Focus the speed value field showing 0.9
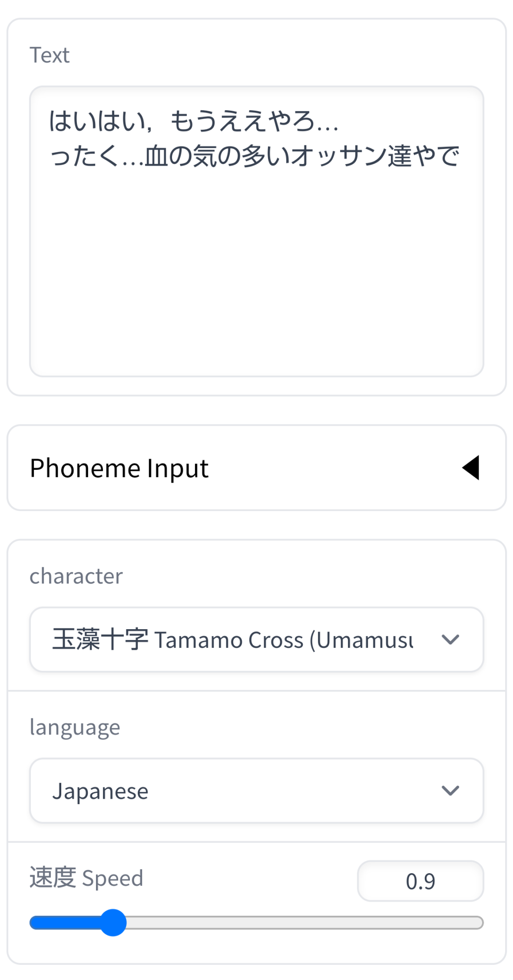Viewport: 513px width, 980px height. pyautogui.click(x=420, y=881)
